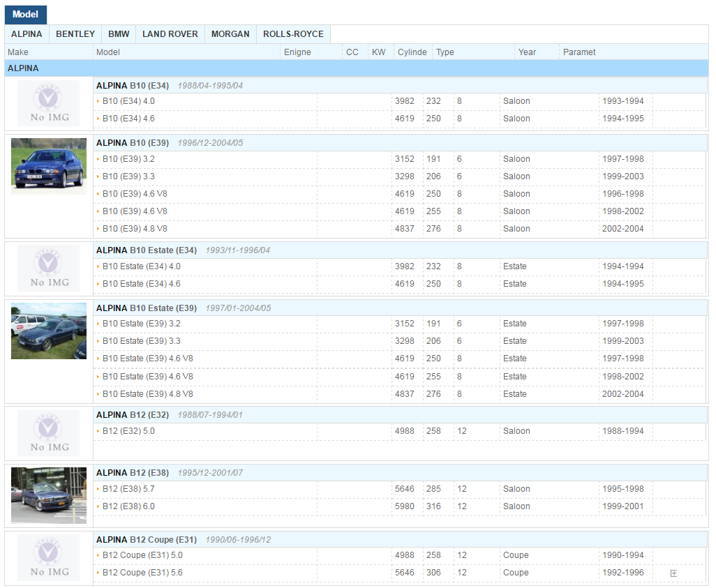Click year 1993-1994 for B10 (E34) 4.0
This screenshot has width=716, height=588.
pos(623,101)
